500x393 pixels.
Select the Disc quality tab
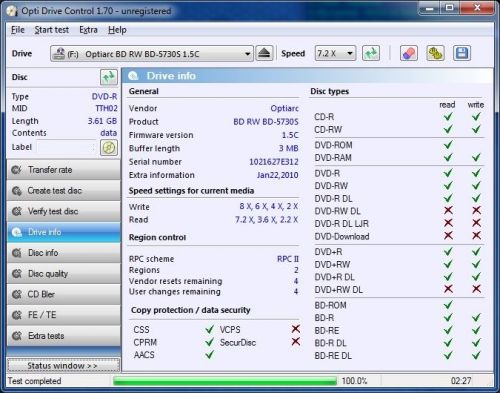(64, 274)
